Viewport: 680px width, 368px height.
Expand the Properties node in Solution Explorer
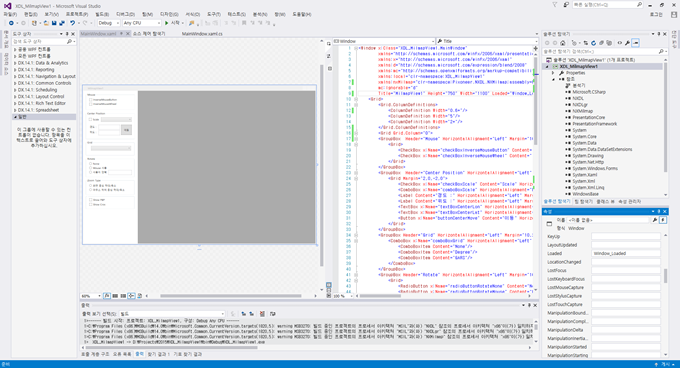click(x=553, y=73)
